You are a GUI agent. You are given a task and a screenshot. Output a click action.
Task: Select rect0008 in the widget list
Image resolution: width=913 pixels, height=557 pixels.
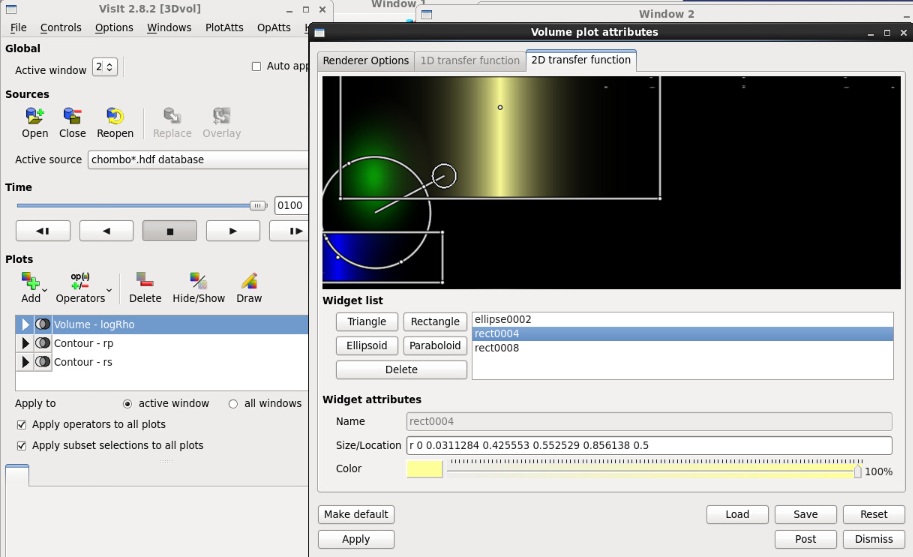[682, 348]
